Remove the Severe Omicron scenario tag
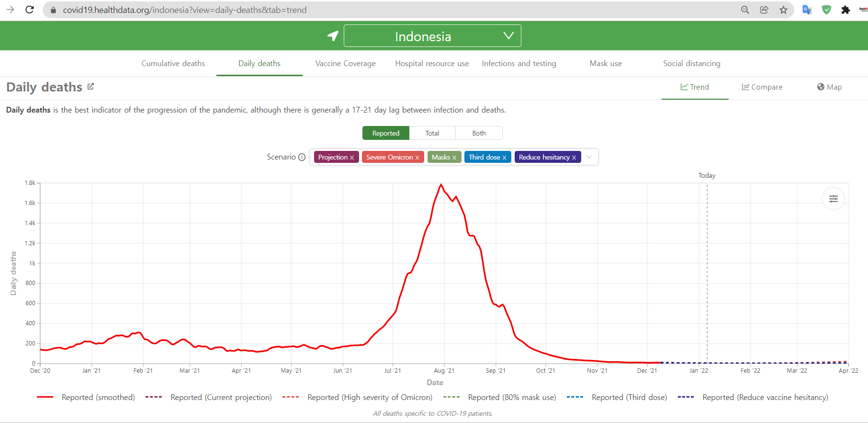The image size is (868, 423). [x=417, y=158]
